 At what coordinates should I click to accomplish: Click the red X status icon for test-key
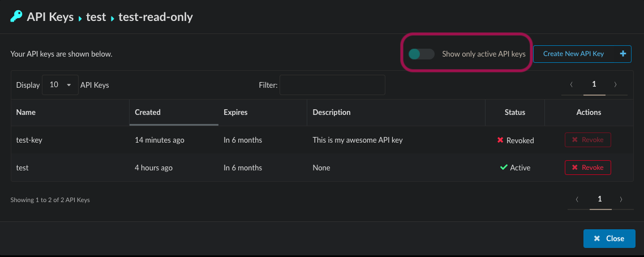coord(500,140)
